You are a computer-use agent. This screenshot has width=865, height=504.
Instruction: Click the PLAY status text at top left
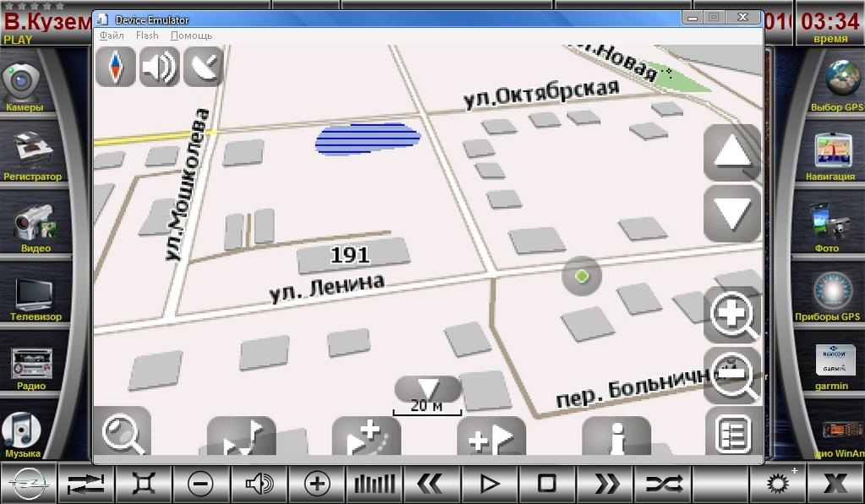pos(18,40)
